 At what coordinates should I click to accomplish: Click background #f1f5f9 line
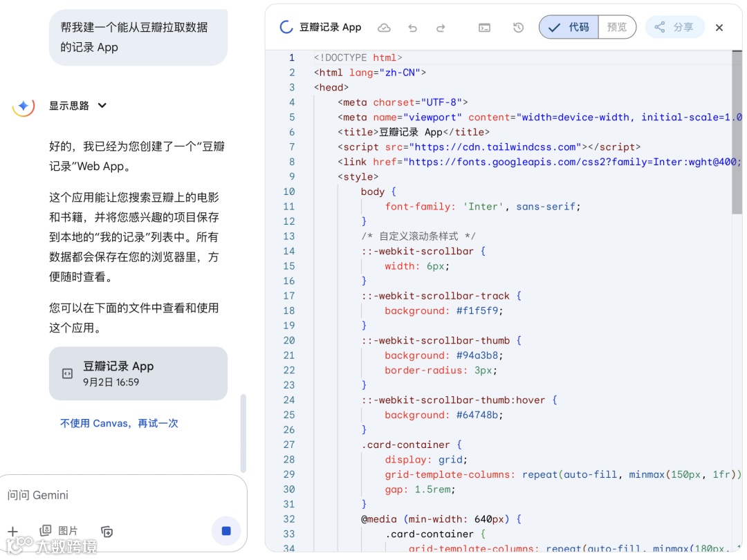[444, 311]
